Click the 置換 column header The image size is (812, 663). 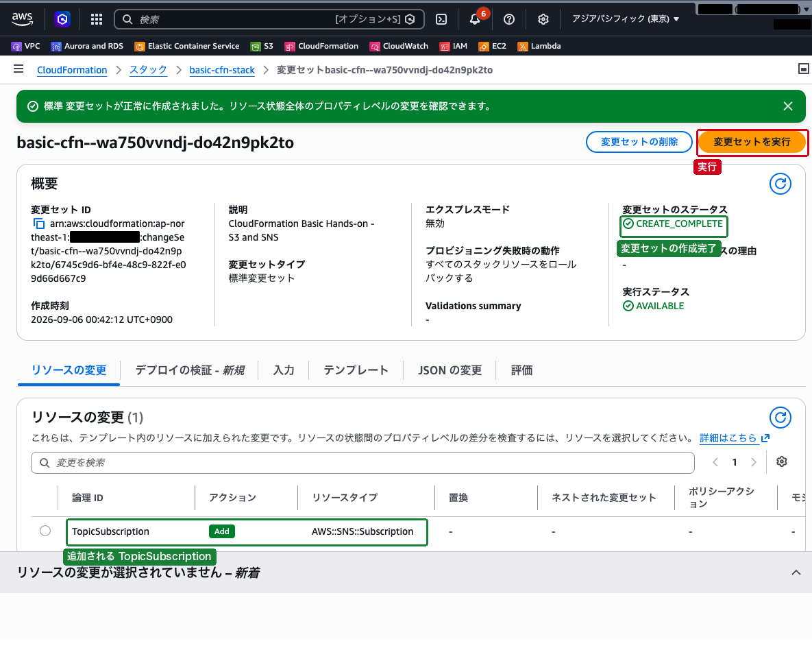[458, 498]
